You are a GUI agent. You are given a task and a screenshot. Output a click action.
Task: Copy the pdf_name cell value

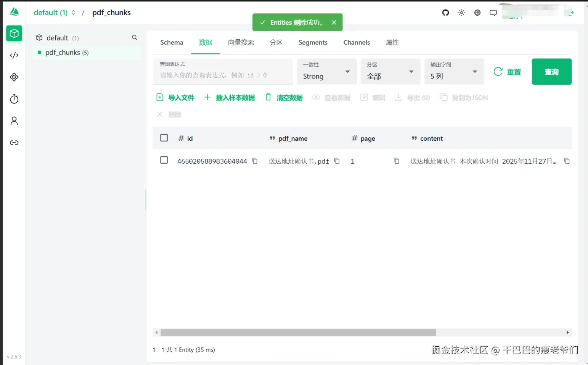tap(337, 161)
